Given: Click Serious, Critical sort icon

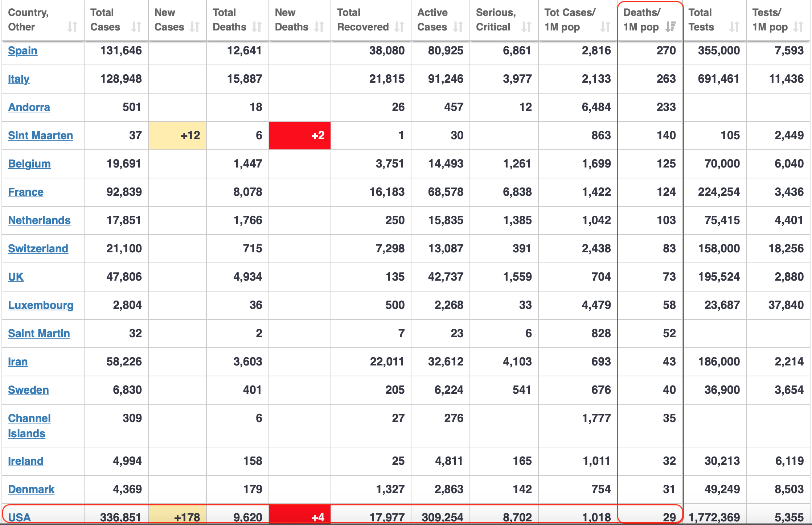Looking at the screenshot, I should point(526,27).
